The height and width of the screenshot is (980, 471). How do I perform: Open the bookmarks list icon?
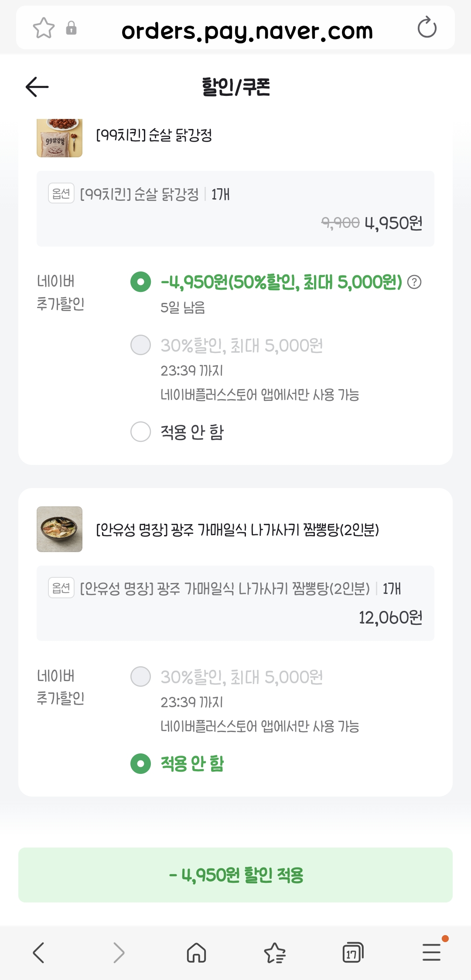[275, 953]
